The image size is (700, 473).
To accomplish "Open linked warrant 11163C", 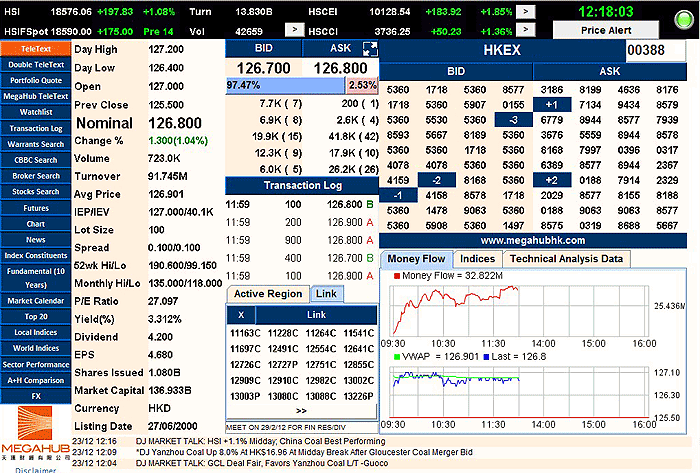I will tap(246, 333).
